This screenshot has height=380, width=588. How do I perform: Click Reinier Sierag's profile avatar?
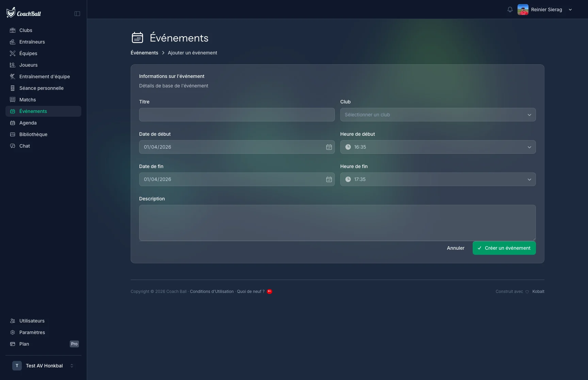point(523,10)
